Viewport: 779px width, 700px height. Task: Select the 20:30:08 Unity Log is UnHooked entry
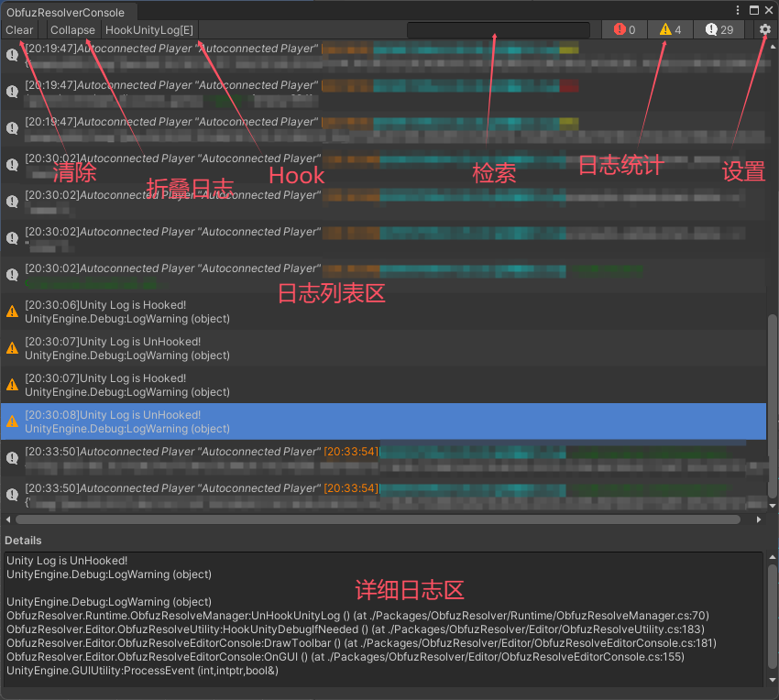[383, 421]
